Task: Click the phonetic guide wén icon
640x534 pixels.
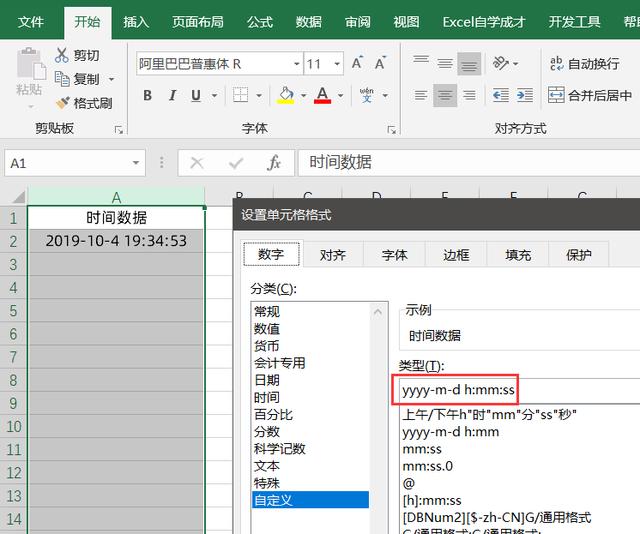Action: tap(367, 96)
